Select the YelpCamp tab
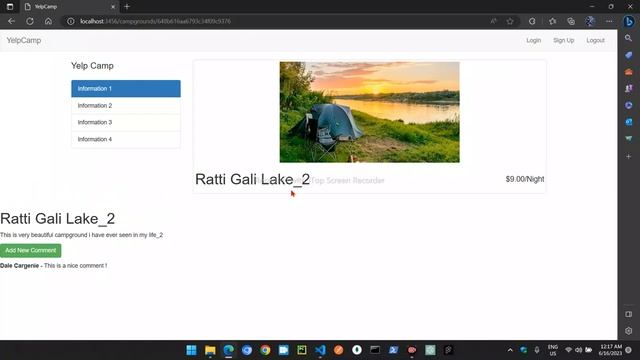Screen dimensions: 640x360 [68, 7]
